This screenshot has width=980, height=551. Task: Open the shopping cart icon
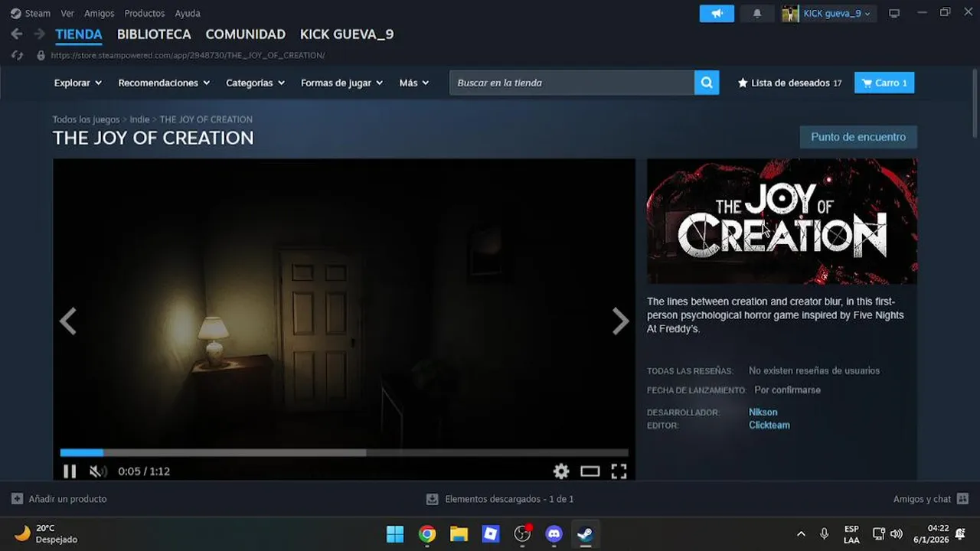pos(867,83)
